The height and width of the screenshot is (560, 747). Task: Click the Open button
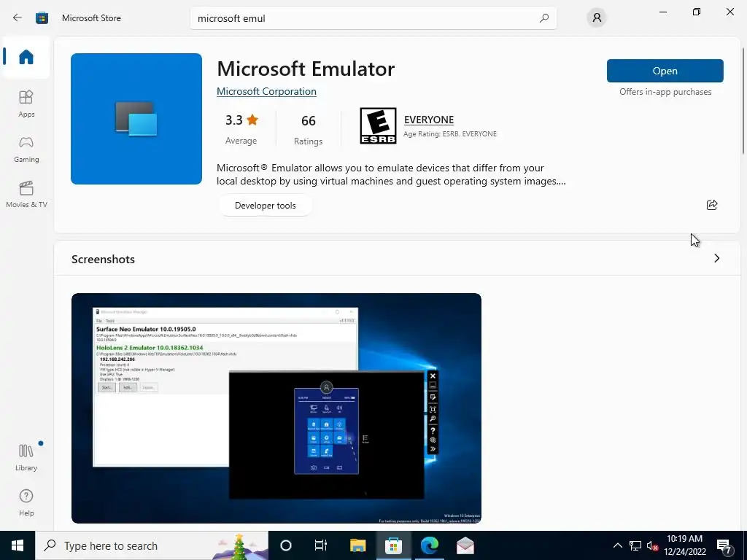coord(665,71)
